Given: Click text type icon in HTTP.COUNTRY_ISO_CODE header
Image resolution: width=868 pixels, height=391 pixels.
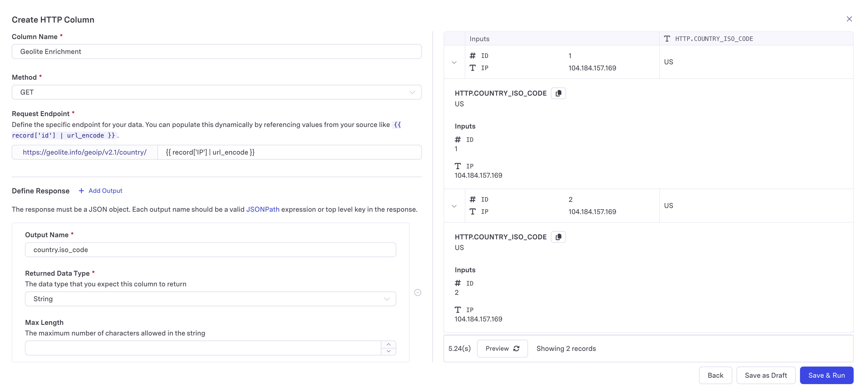Looking at the screenshot, I should click(666, 39).
